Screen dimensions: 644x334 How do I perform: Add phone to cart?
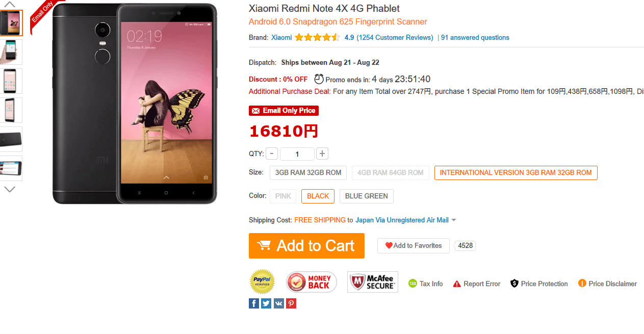point(306,246)
